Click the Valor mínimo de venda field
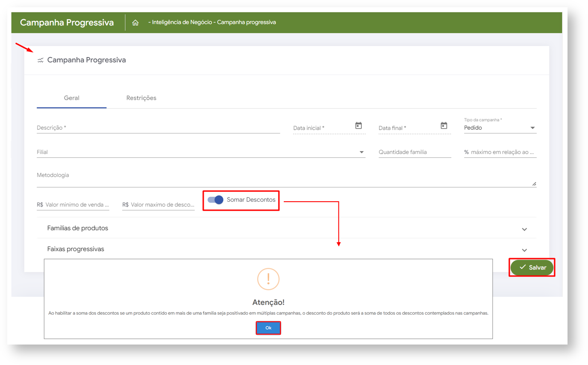The image size is (588, 365). pos(77,205)
